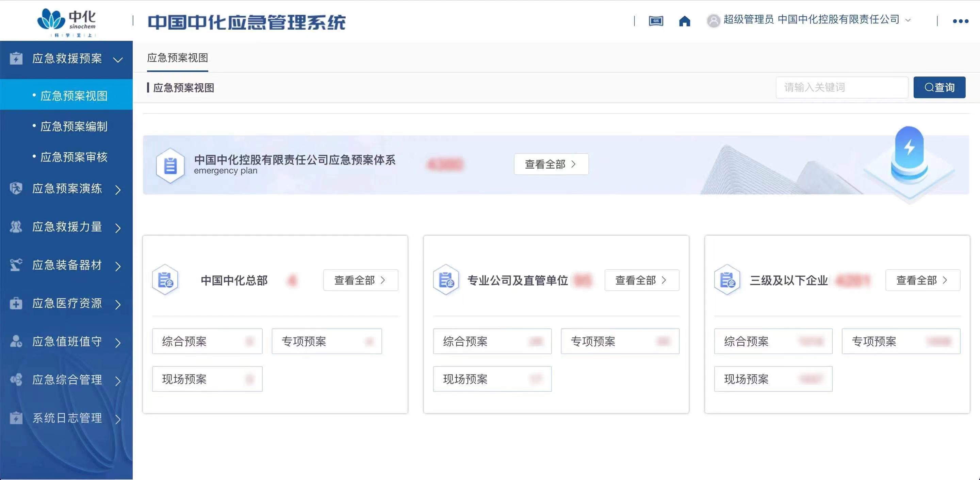Click the 中国中化总部 card icon
This screenshot has width=980, height=480.
165,280
